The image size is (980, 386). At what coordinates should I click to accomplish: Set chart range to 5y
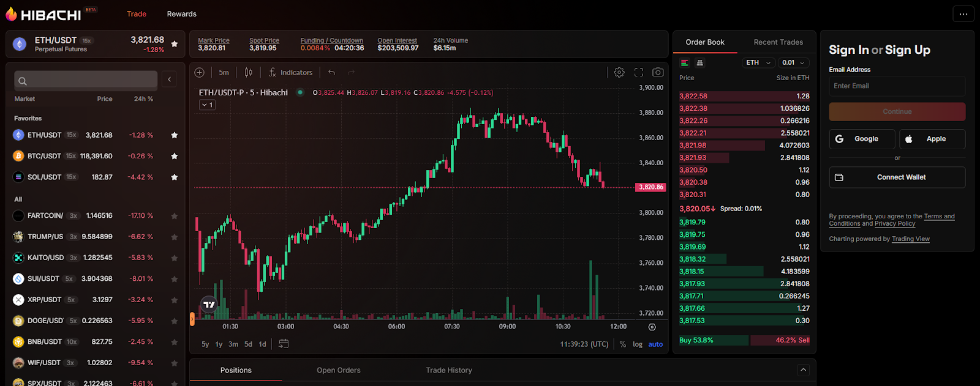(205, 344)
